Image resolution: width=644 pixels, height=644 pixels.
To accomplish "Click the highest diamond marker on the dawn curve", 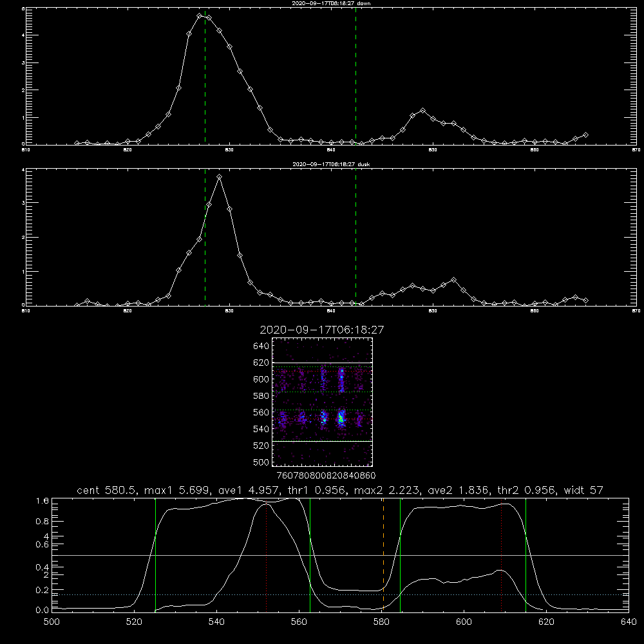I will [199, 15].
